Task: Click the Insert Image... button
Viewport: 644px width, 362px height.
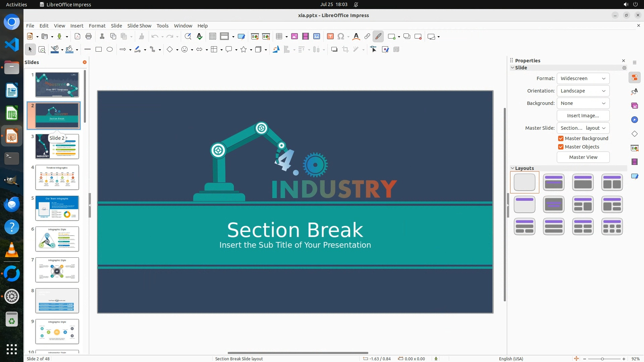Action: click(583, 116)
